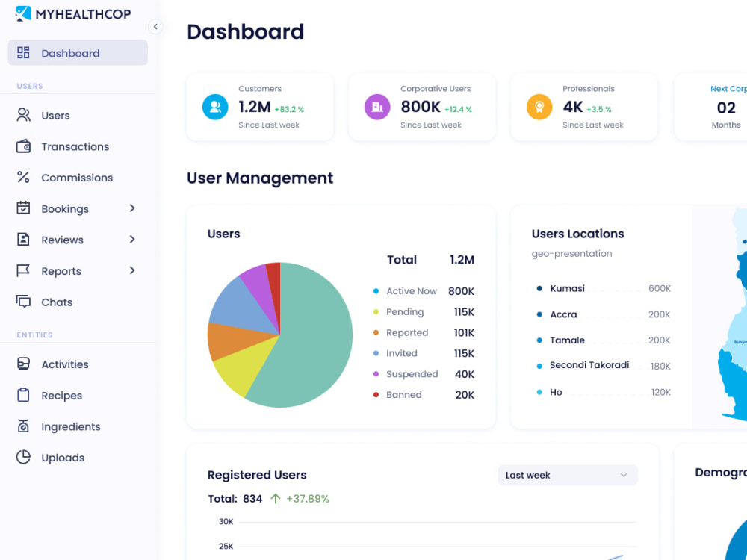Click the Commissions percent icon
747x560 pixels.
click(23, 177)
